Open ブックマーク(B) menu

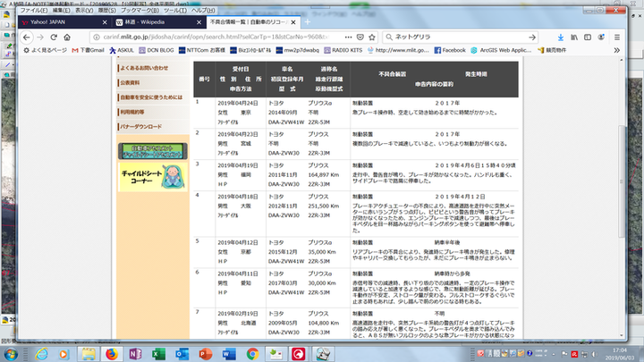pos(140,10)
